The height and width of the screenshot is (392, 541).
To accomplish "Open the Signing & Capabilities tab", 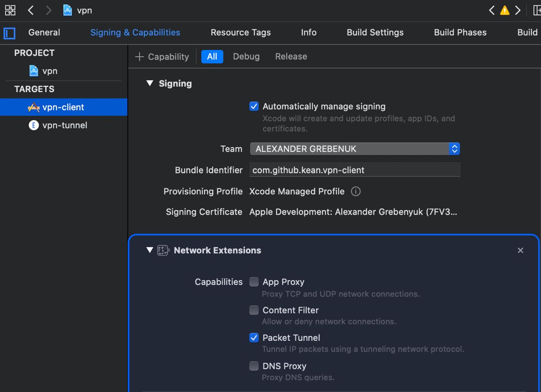I will click(135, 33).
